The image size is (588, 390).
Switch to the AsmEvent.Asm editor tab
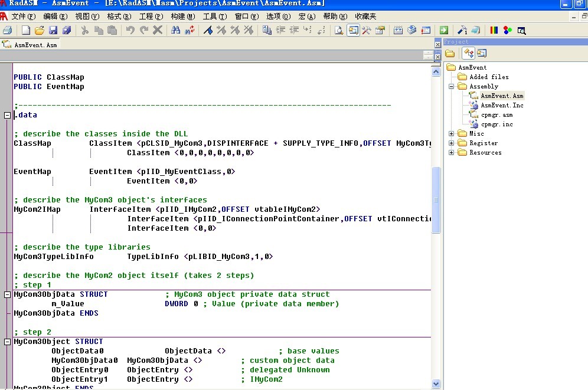coord(31,44)
